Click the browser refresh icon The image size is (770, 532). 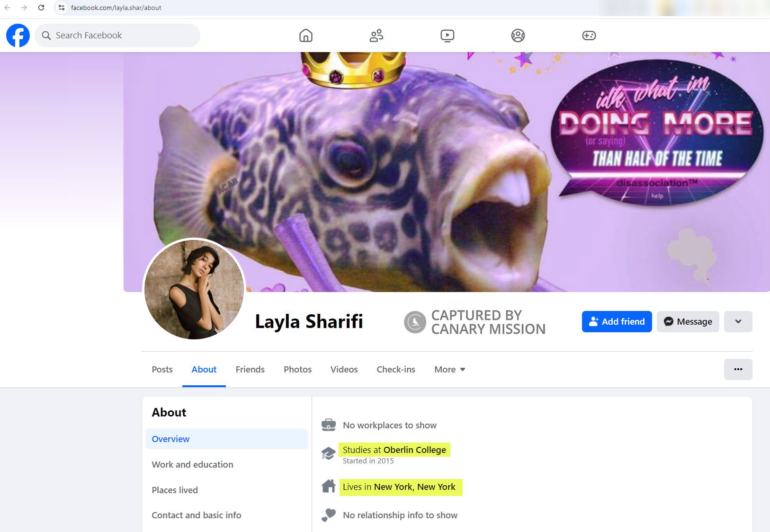coord(42,7)
